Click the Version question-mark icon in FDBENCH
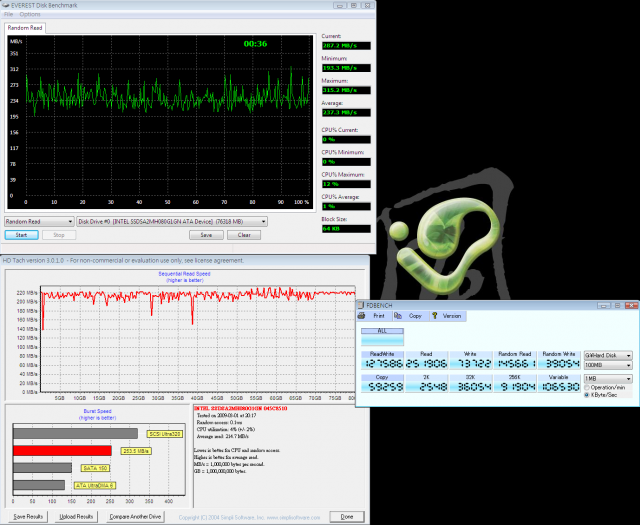 (435, 316)
